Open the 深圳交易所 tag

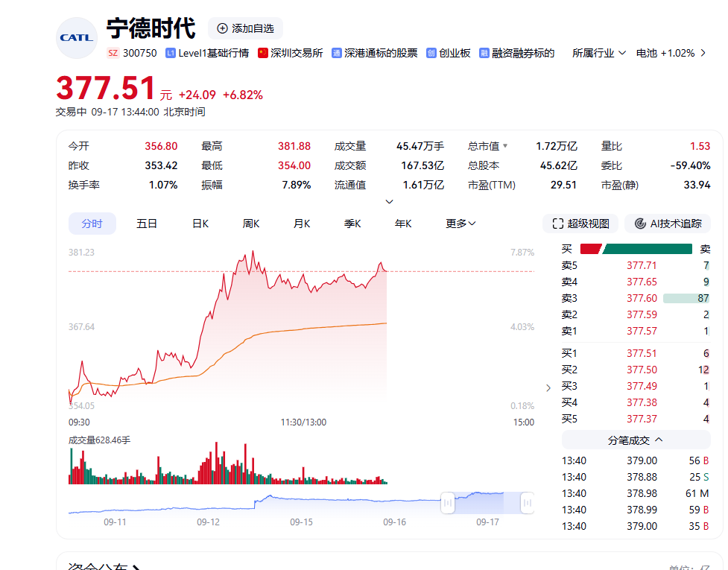pos(291,53)
